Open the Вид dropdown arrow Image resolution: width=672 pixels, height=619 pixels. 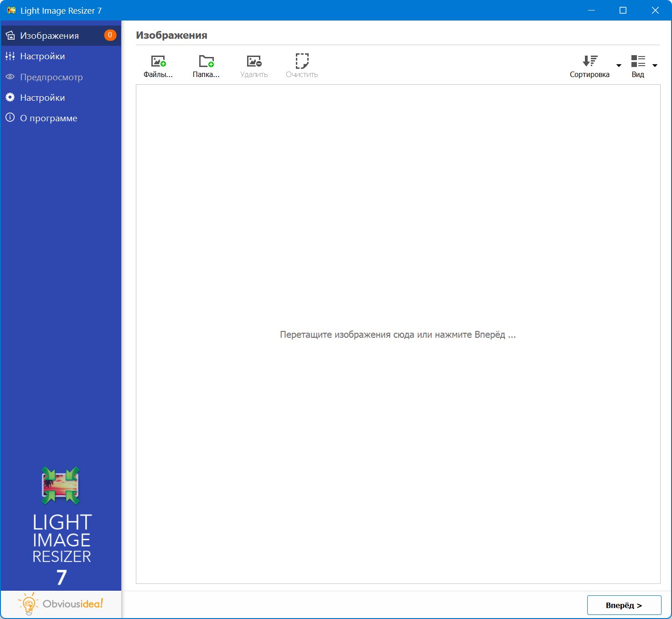655,66
